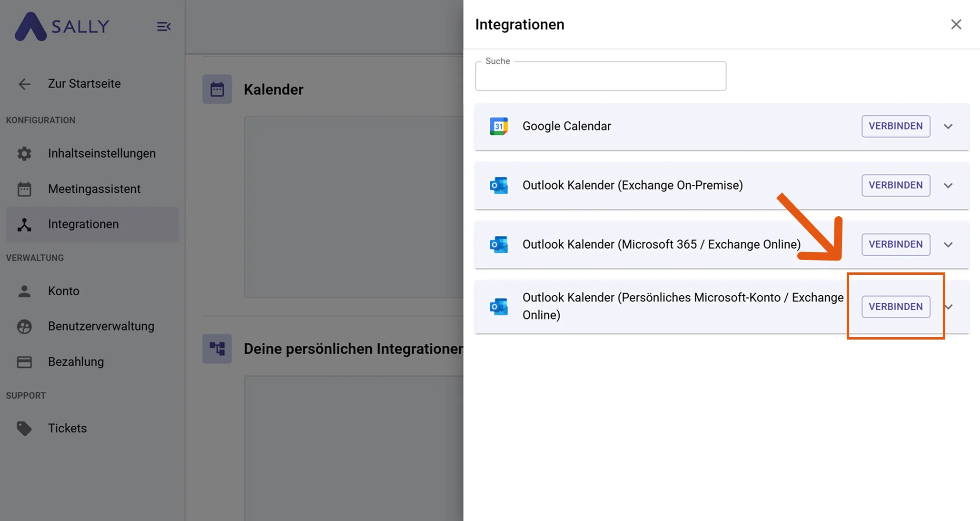This screenshot has height=521, width=980.
Task: Go to Meetingassistent
Action: [x=92, y=189]
